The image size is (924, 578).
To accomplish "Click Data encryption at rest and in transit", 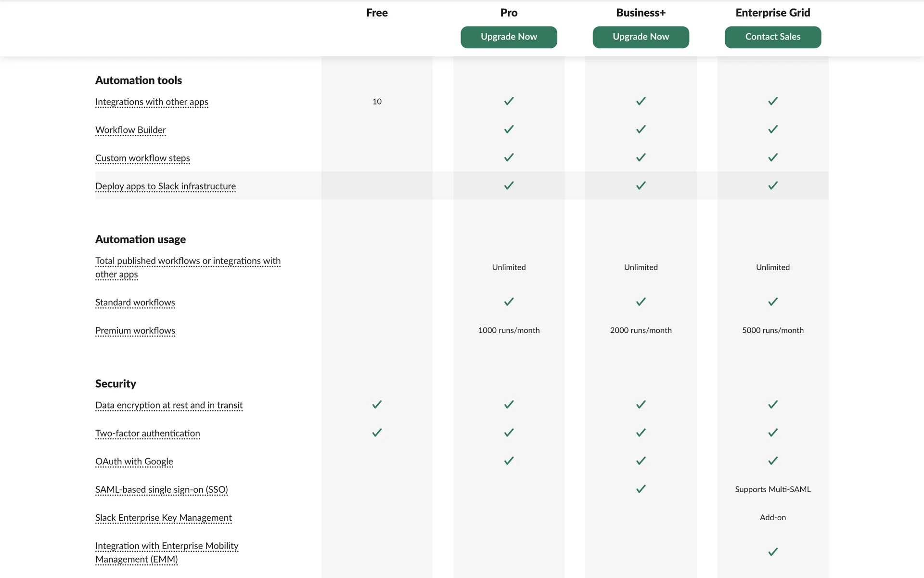I will coord(169,406).
